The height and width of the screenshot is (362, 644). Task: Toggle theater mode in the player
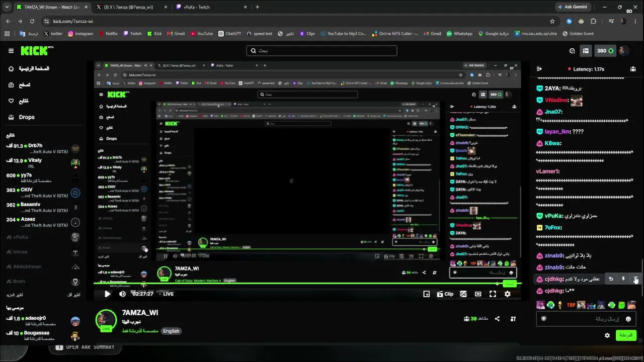coord(478,294)
